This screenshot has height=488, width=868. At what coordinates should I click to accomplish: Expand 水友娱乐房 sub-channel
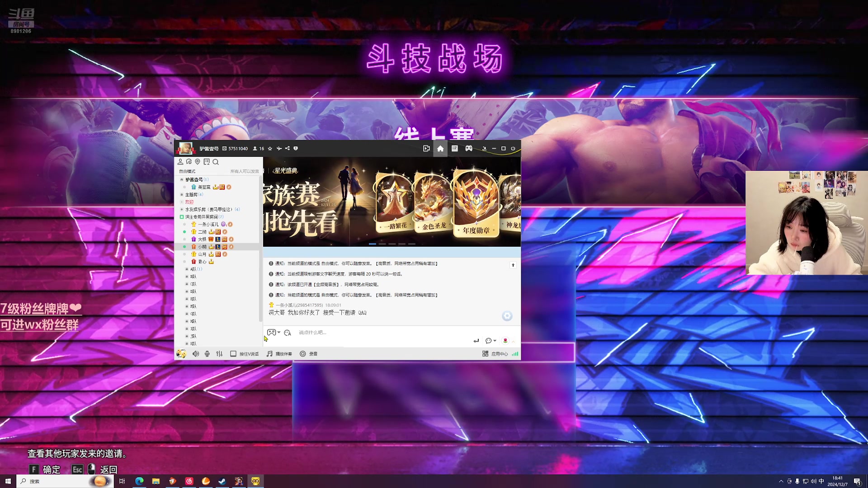click(182, 210)
